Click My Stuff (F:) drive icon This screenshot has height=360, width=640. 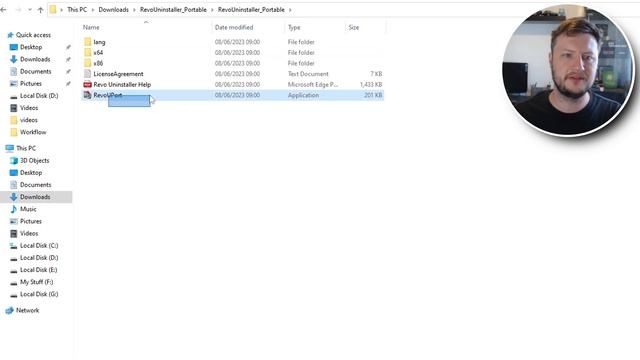point(13,282)
